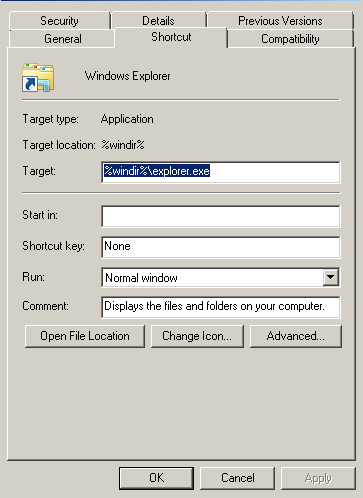The image size is (363, 498).
Task: Focus the Shortcut key field
Action: [221, 247]
